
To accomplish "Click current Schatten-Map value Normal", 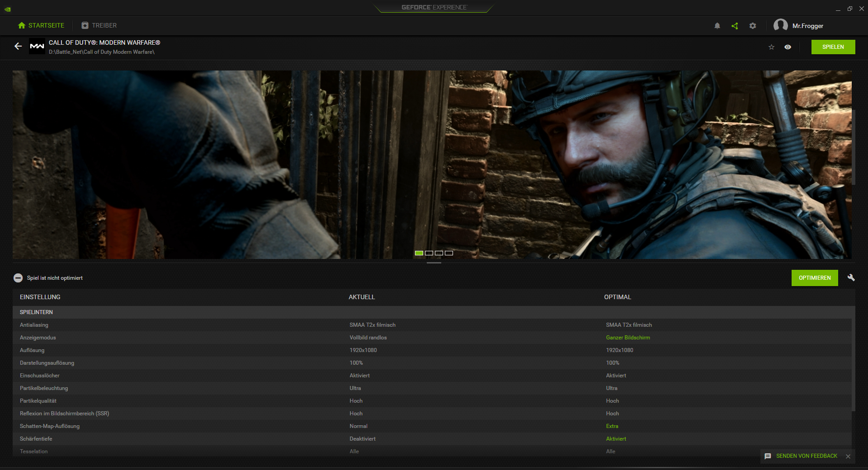I will [x=359, y=426].
